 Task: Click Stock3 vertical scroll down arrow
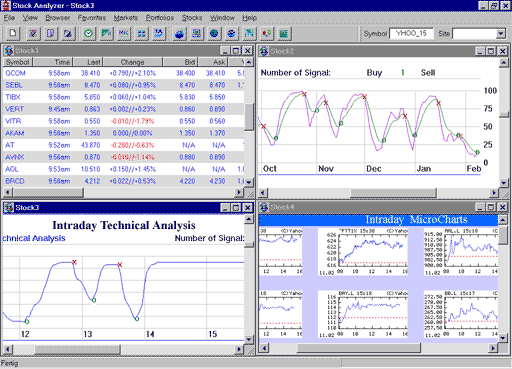coord(249,339)
